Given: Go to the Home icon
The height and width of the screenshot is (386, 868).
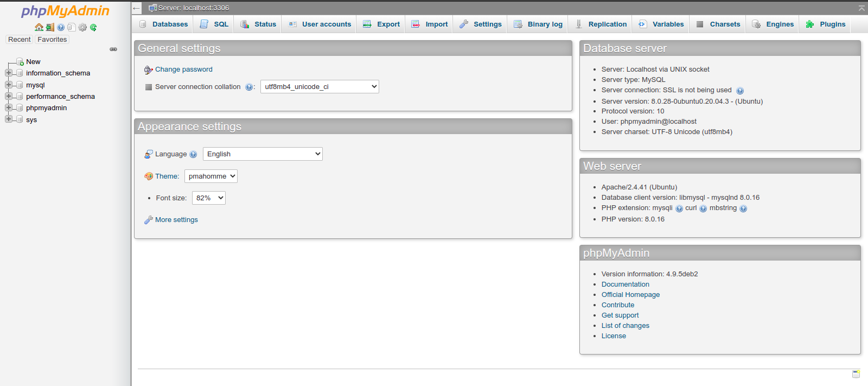Looking at the screenshot, I should click(x=39, y=27).
